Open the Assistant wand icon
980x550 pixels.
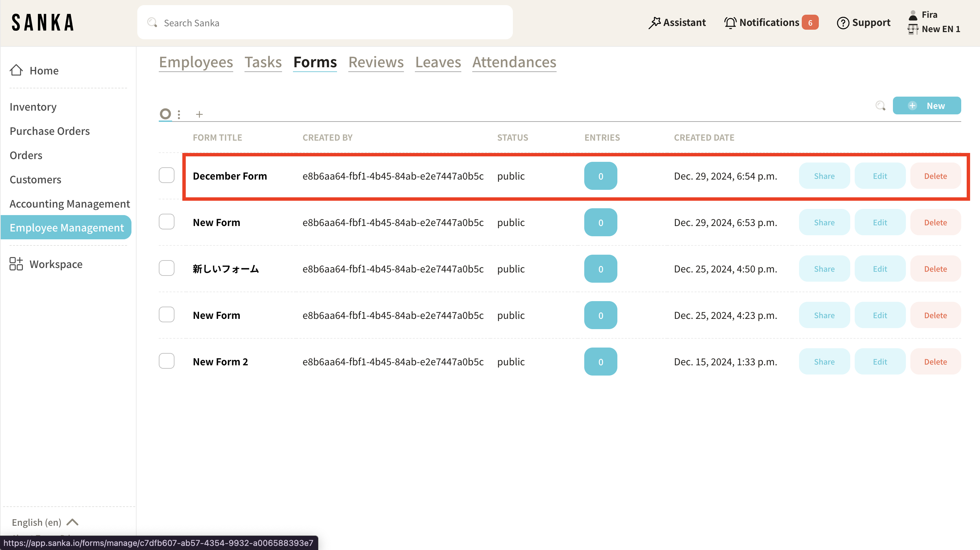pos(654,23)
